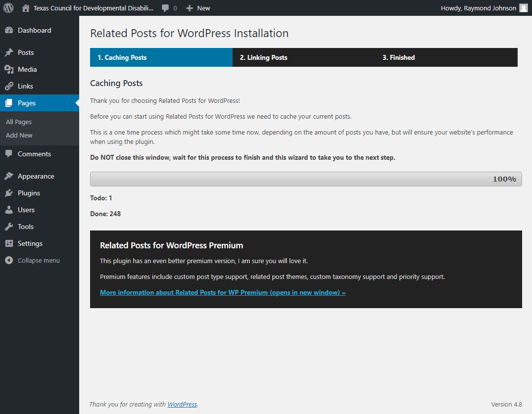Open the comments bubble icon in admin bar
This screenshot has width=532, height=414.
click(165, 8)
